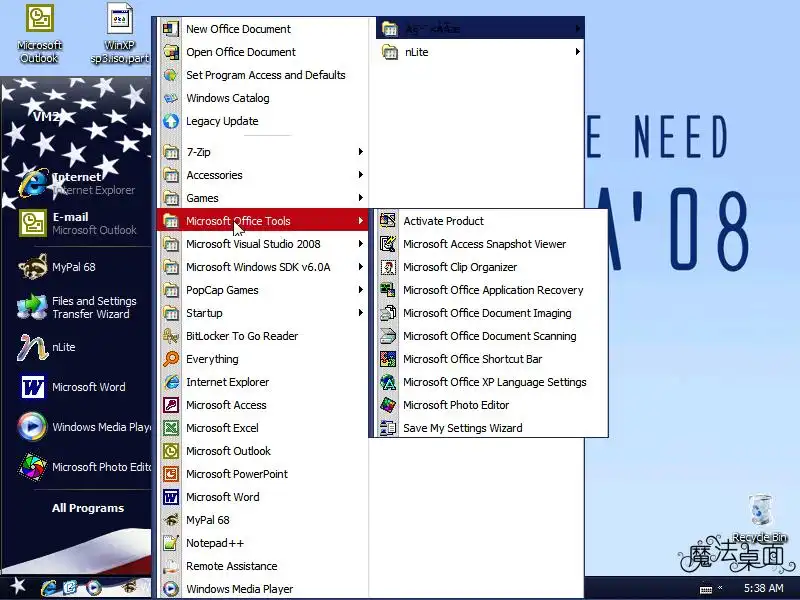Viewport: 800px width, 600px height.
Task: Expand the nLite folder submenu arrow
Action: [577, 52]
